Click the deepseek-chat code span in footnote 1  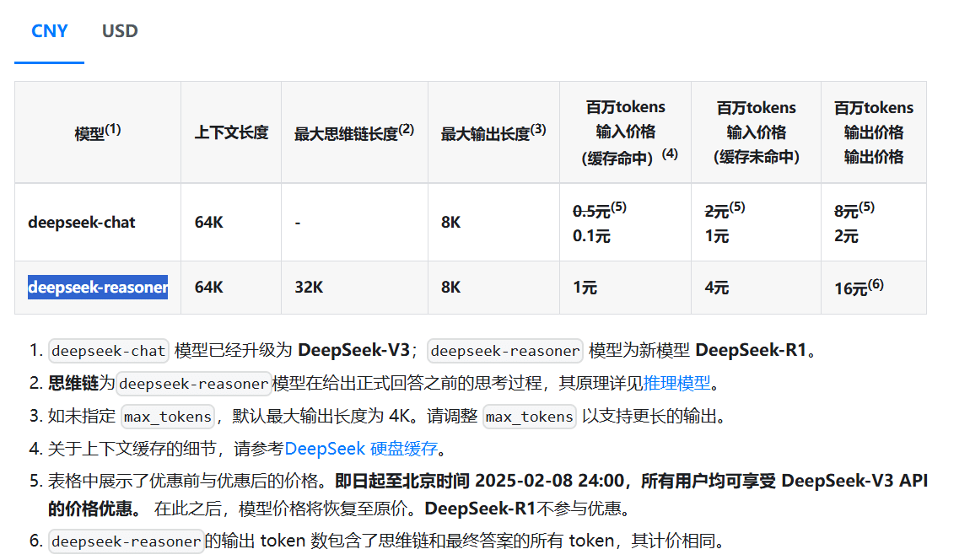[x=108, y=350]
